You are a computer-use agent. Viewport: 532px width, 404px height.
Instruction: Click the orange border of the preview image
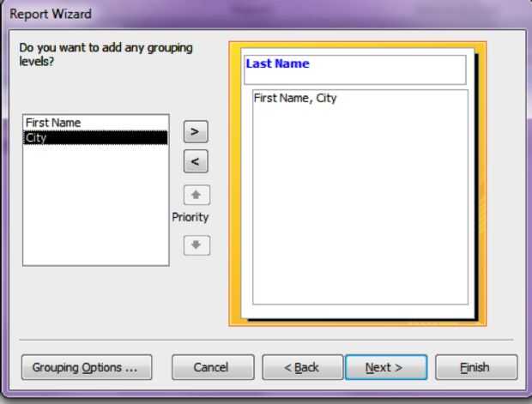tap(235, 184)
